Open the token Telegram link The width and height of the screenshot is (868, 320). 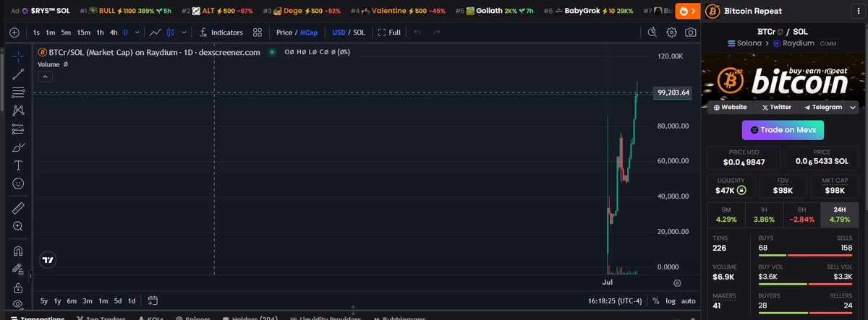823,107
